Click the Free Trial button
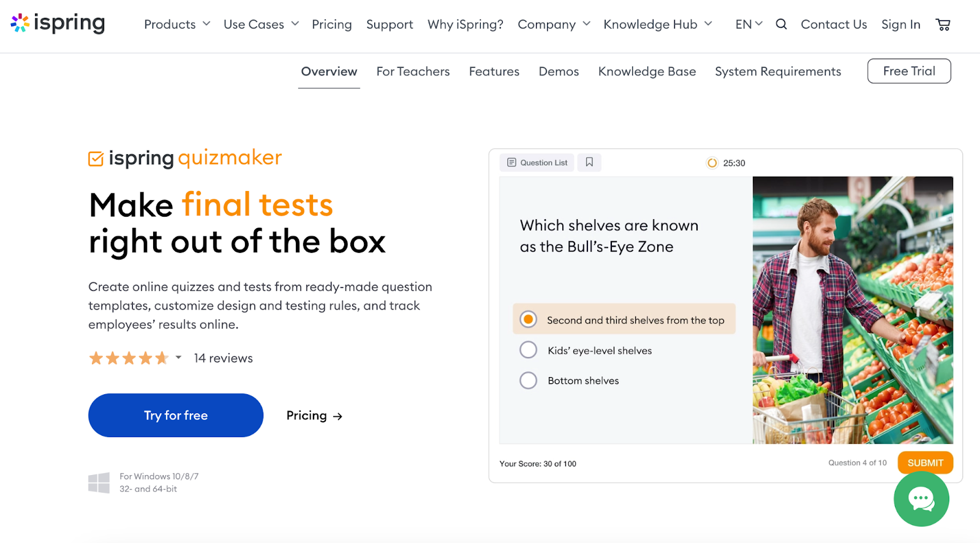980x543 pixels. 909,71
